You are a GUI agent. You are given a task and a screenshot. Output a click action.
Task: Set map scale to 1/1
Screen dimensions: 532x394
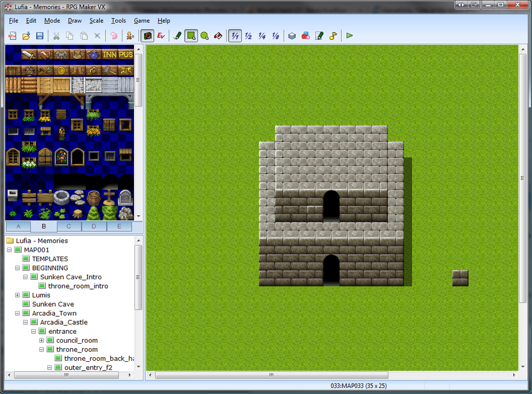(235, 36)
